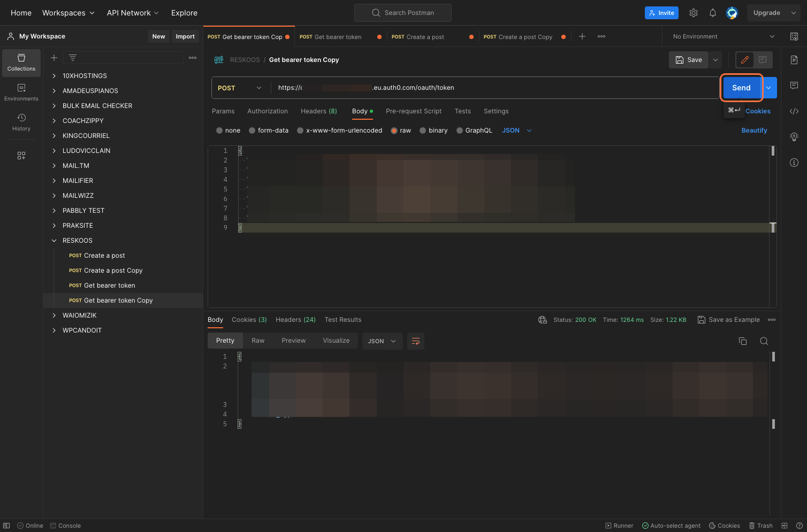Click the Import button
Screen dimensions: 807x532
[185, 36]
